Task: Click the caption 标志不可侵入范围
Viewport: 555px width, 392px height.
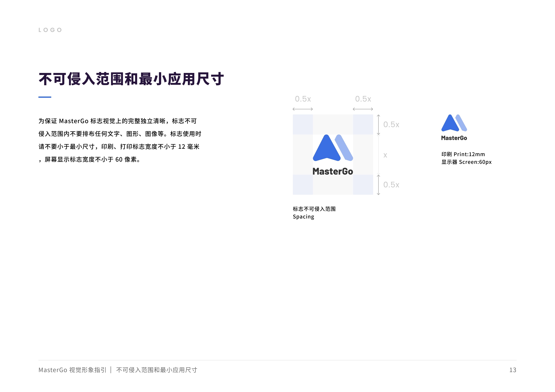Action: tap(314, 209)
